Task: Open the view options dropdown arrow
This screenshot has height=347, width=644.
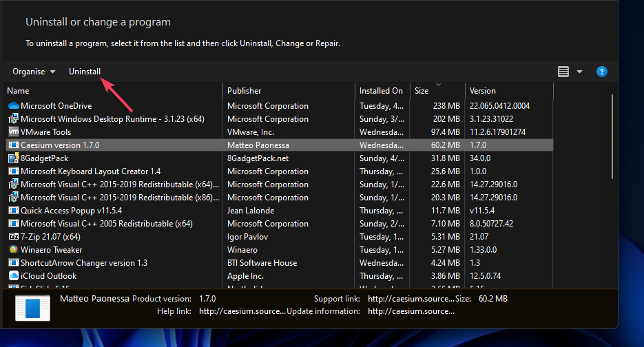Action: point(579,72)
